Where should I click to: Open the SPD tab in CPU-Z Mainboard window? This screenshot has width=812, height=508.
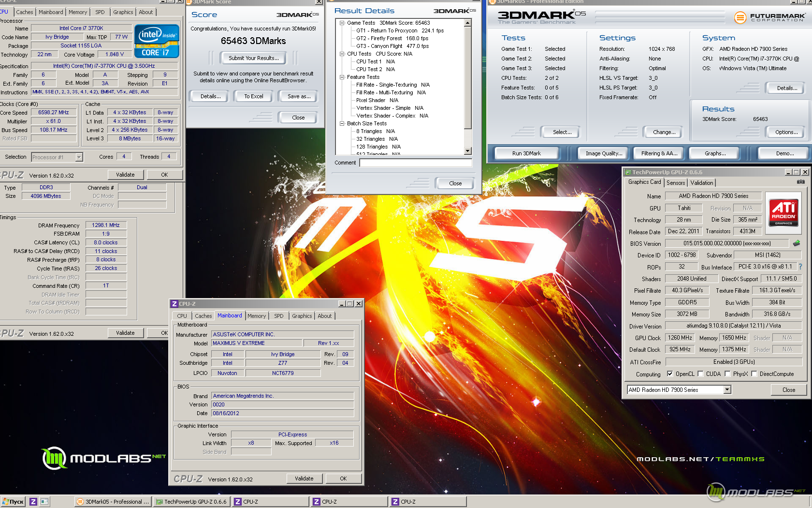click(279, 316)
